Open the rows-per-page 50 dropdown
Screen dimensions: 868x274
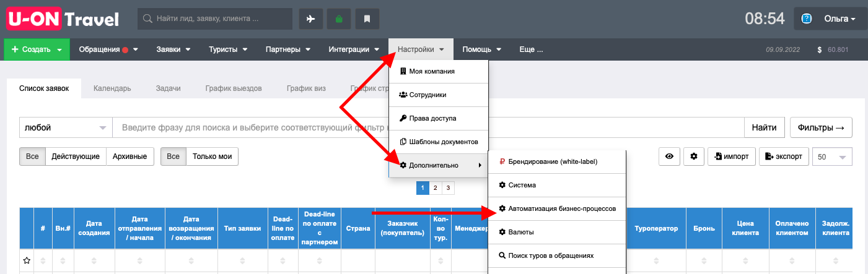(x=832, y=156)
